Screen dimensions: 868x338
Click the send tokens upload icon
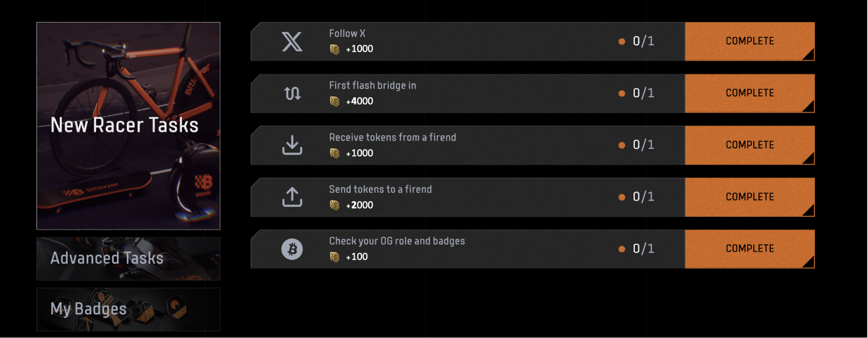[x=292, y=197]
